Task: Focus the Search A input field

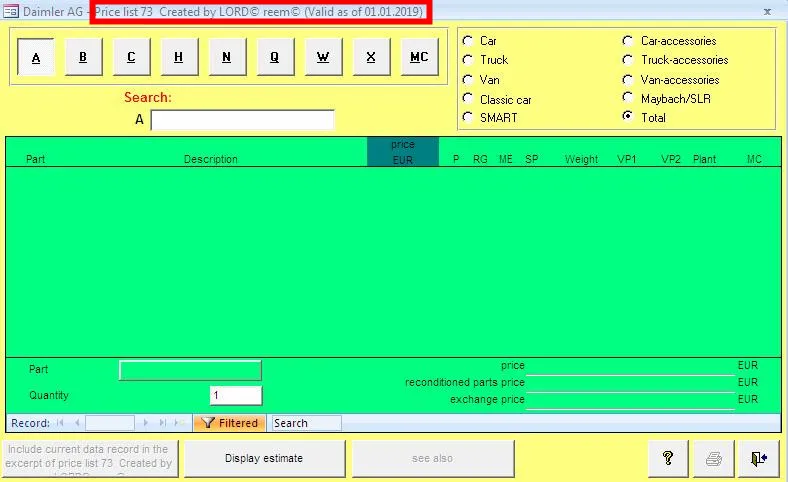Action: point(242,120)
